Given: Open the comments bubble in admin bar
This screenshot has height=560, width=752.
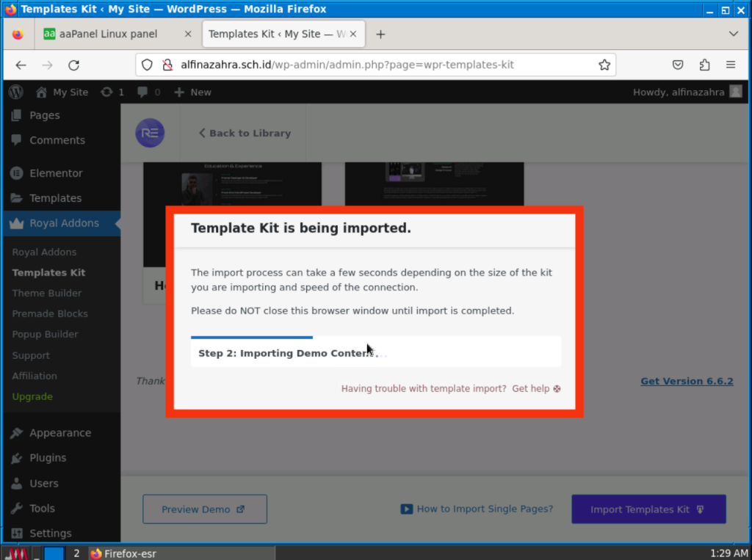Looking at the screenshot, I should coord(148,92).
